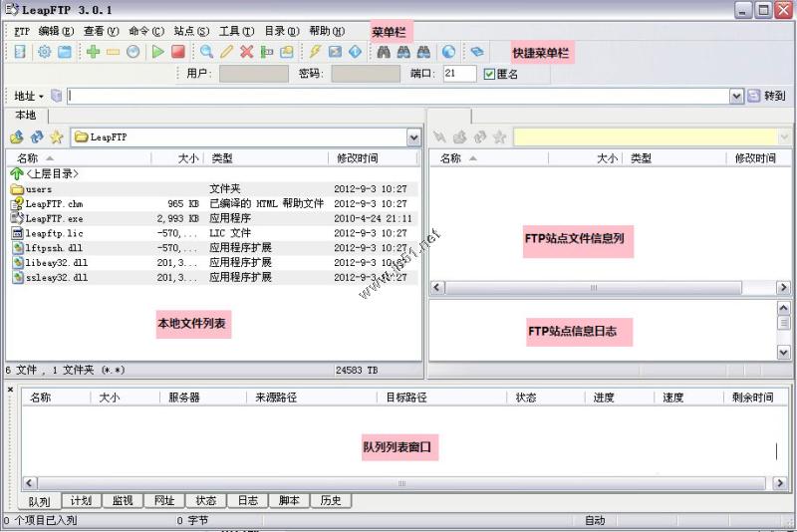Refresh the local file list
The image size is (797, 532).
[37, 136]
